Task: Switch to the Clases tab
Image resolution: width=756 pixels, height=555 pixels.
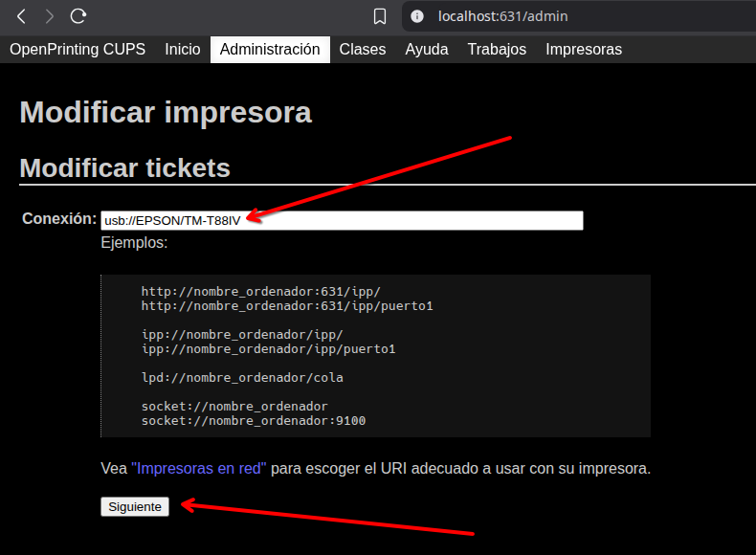Action: [x=363, y=50]
